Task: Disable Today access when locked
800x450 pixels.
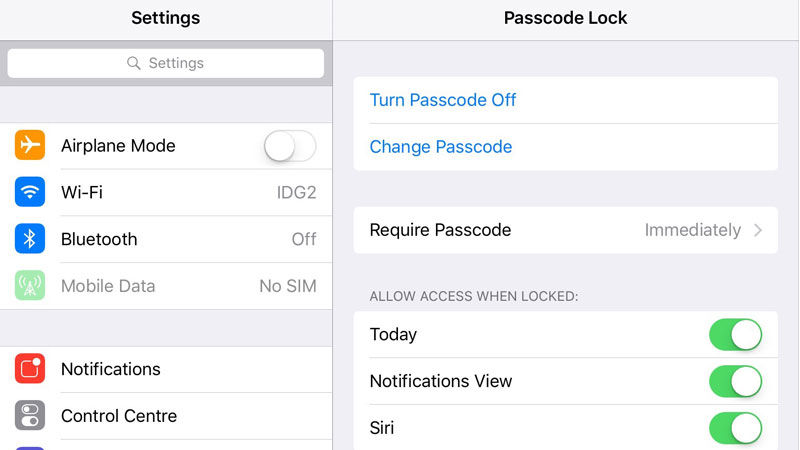Action: [x=735, y=335]
